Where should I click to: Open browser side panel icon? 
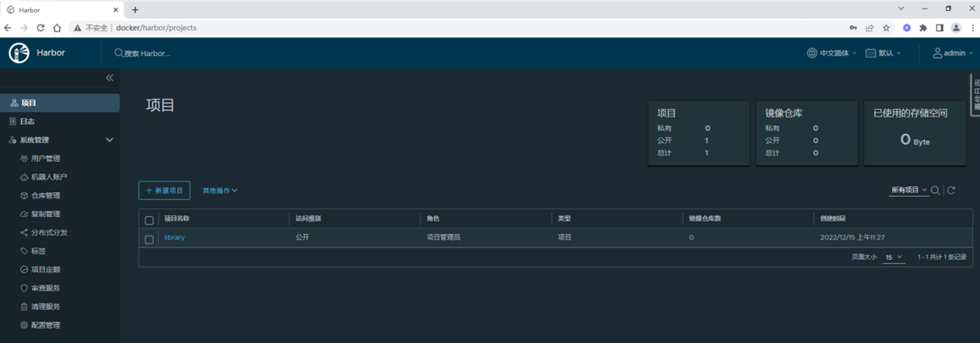[940, 28]
